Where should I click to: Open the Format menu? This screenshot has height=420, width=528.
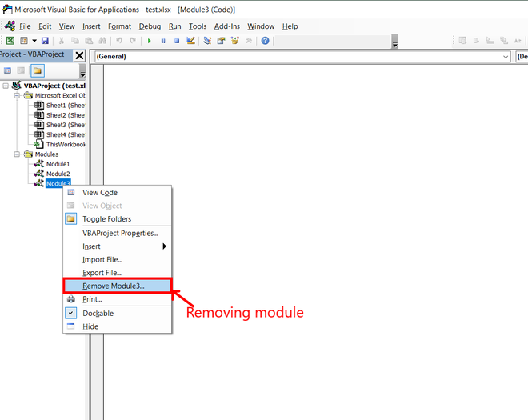[x=119, y=26]
